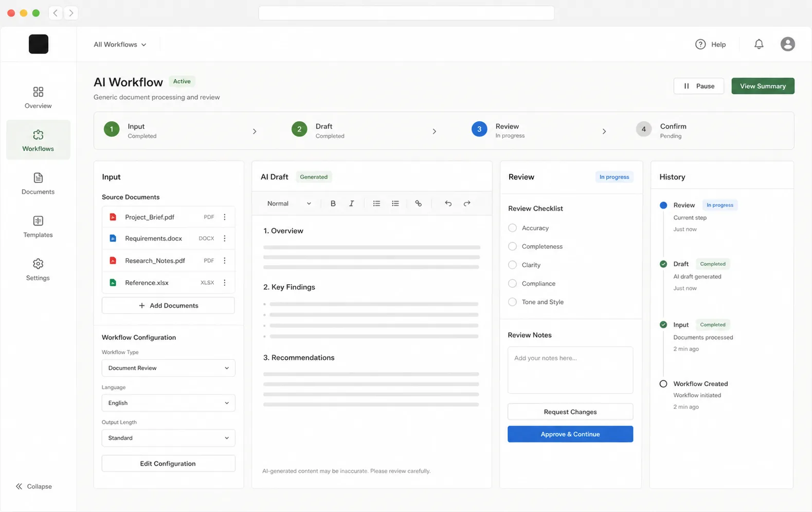The height and width of the screenshot is (512, 812).
Task: Click the Edit Configuration button
Action: click(x=168, y=464)
